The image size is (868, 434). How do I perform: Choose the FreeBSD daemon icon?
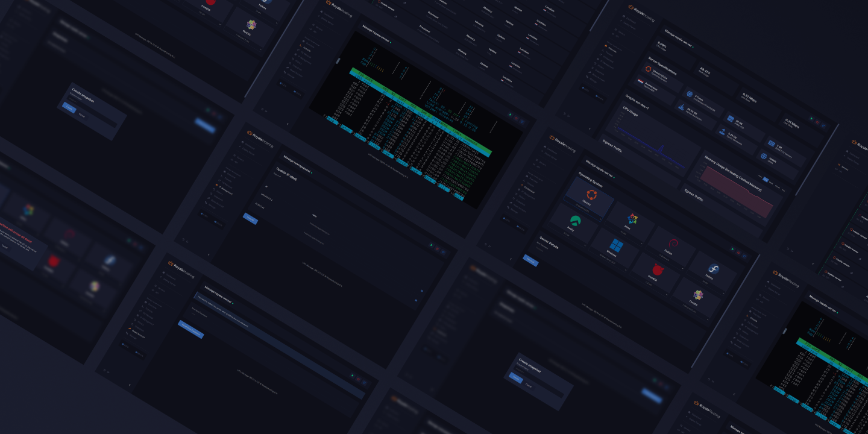(x=658, y=269)
